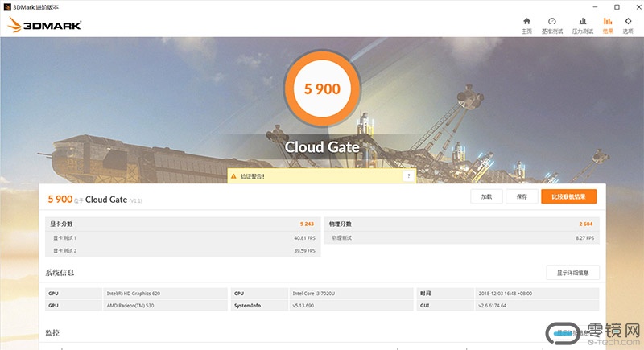Viewport: 644px width, 350px height.
Task: Click the 5 900 score circle
Action: (322, 89)
